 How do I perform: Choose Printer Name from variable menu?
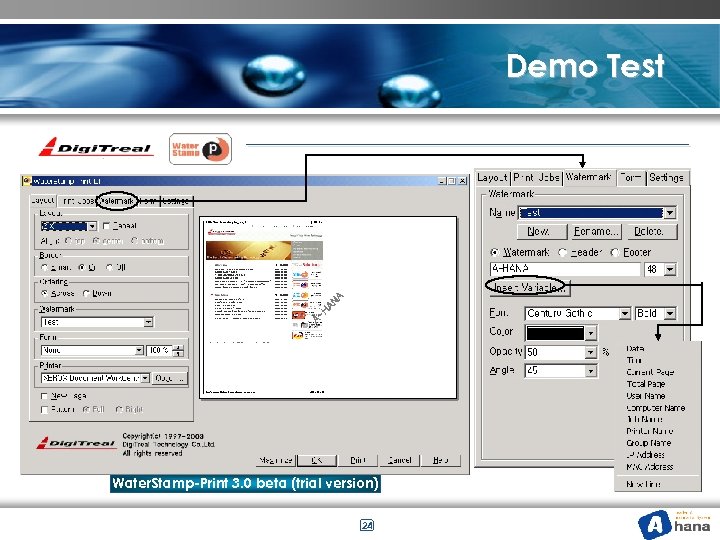[649, 431]
